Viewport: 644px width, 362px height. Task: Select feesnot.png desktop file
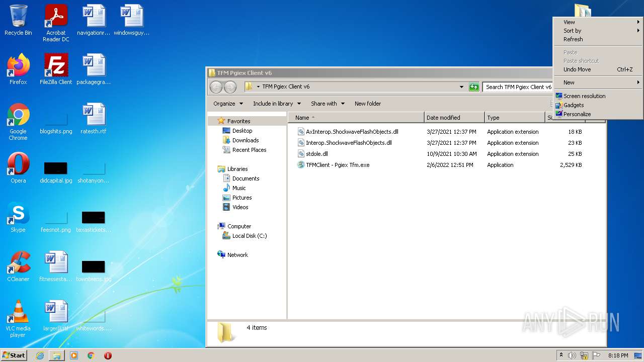[x=56, y=222]
